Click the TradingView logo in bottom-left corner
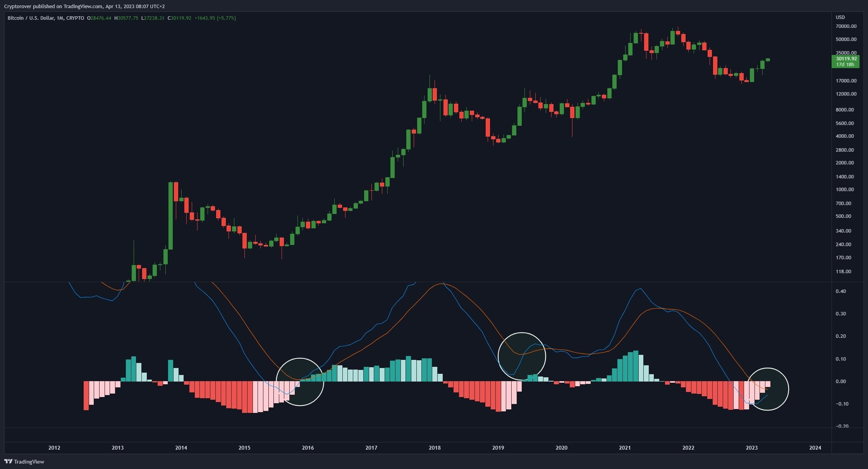Screen dimensions: 868x469 point(23,462)
